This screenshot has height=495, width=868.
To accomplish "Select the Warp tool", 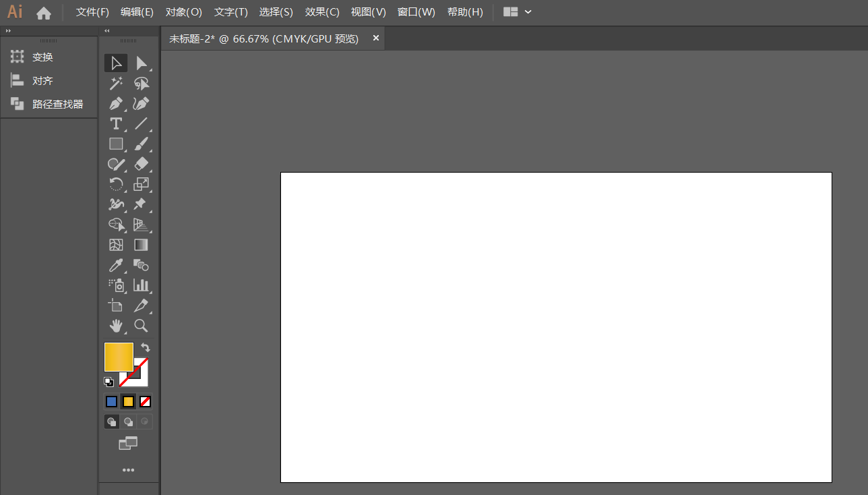I will pos(116,204).
